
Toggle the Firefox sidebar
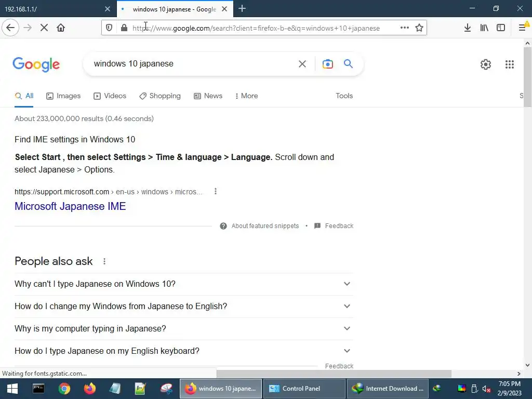pyautogui.click(x=501, y=28)
